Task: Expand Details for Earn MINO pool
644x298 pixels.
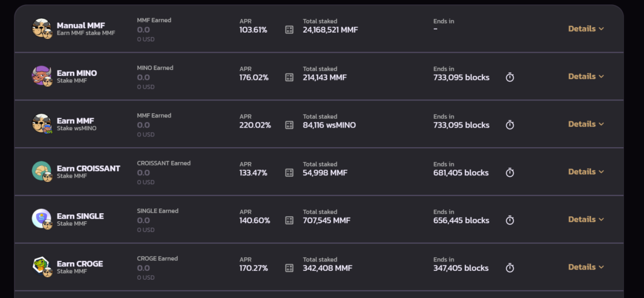Action: pos(586,76)
